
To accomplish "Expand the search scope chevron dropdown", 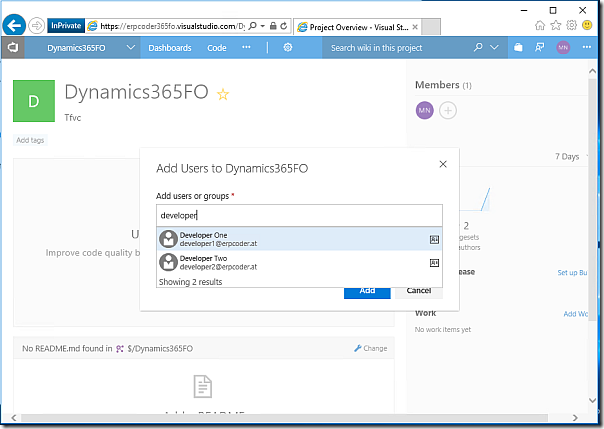I will [494, 47].
